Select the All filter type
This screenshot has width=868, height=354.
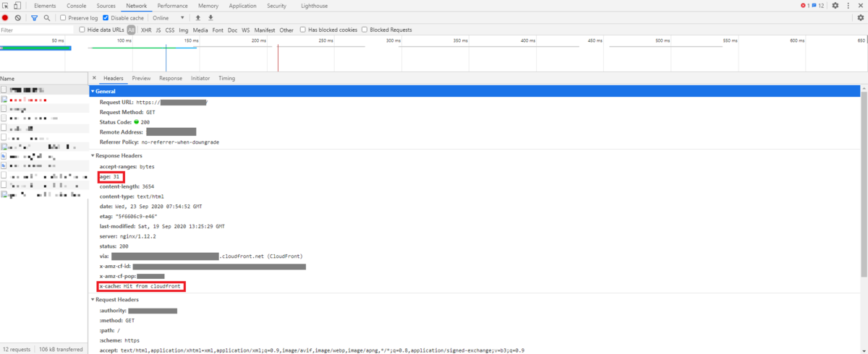coord(131,30)
